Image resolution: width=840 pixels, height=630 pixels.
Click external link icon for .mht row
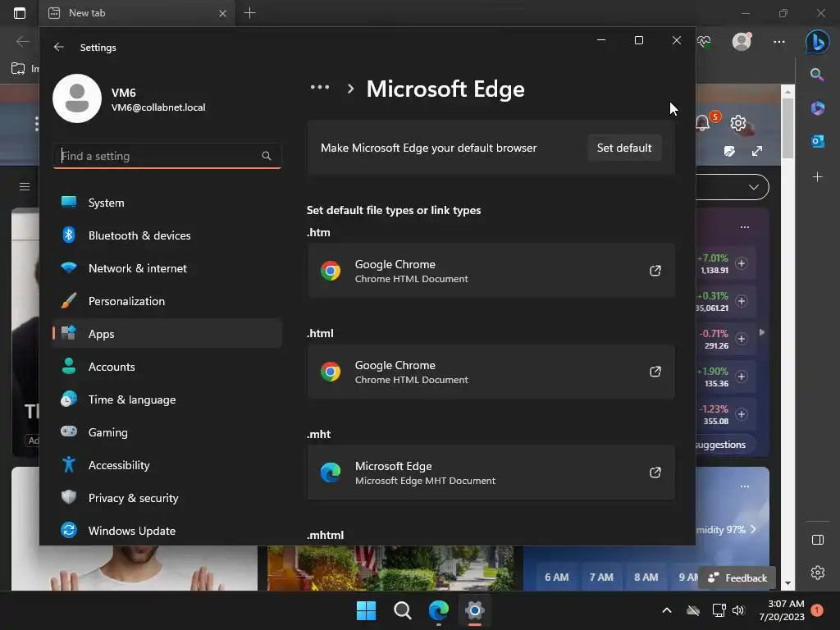[x=655, y=472]
